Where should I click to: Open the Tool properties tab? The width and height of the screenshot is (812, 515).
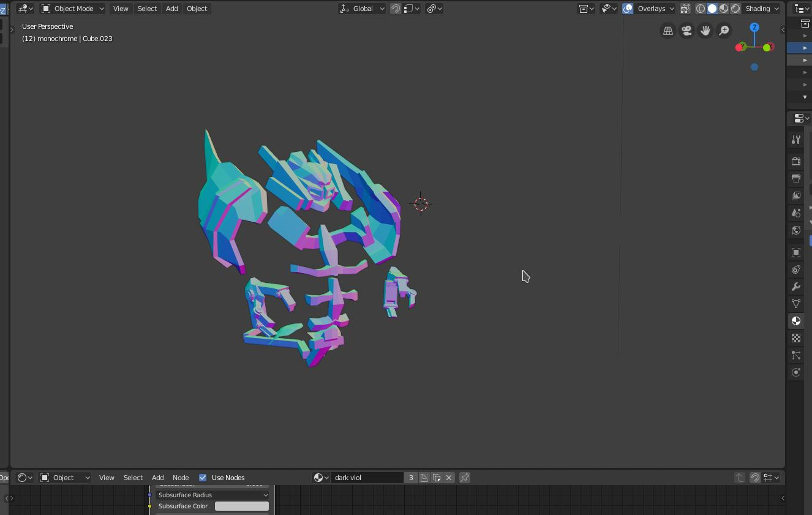tap(796, 140)
